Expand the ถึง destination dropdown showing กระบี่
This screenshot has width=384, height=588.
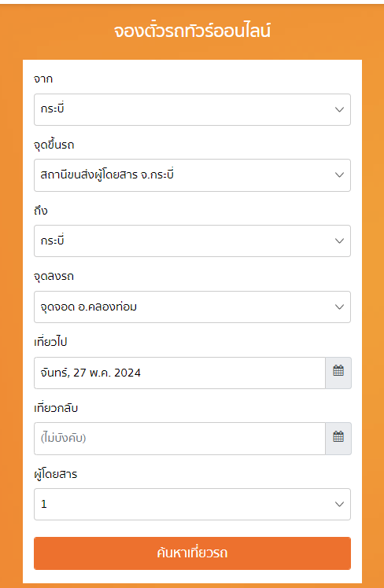(x=192, y=241)
